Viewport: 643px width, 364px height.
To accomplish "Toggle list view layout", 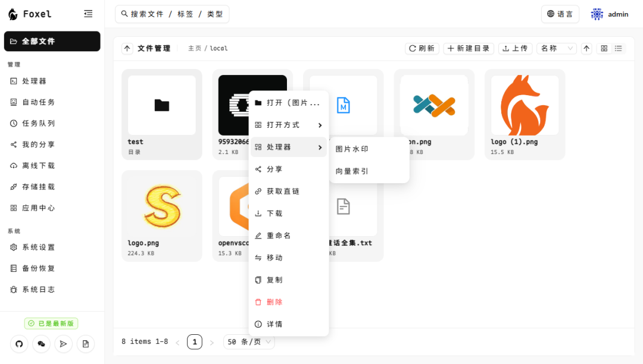I will 618,48.
